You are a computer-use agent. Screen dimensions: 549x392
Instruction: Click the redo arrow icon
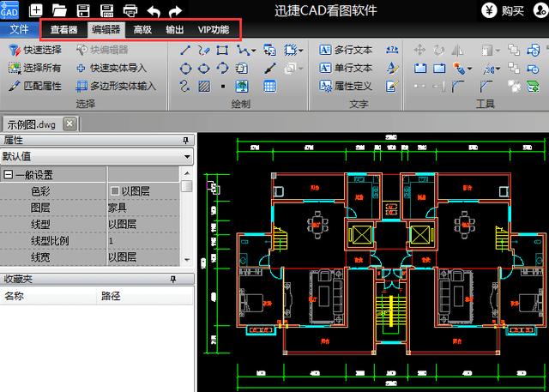tap(176, 10)
